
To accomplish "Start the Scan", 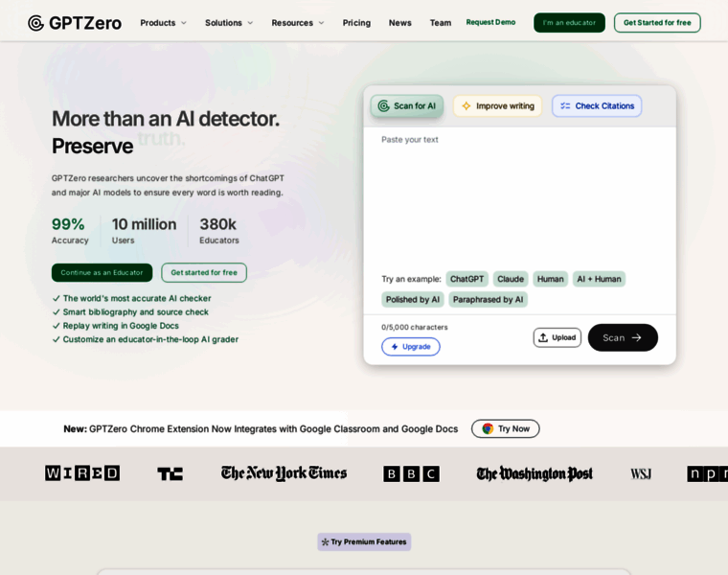I will click(x=623, y=337).
